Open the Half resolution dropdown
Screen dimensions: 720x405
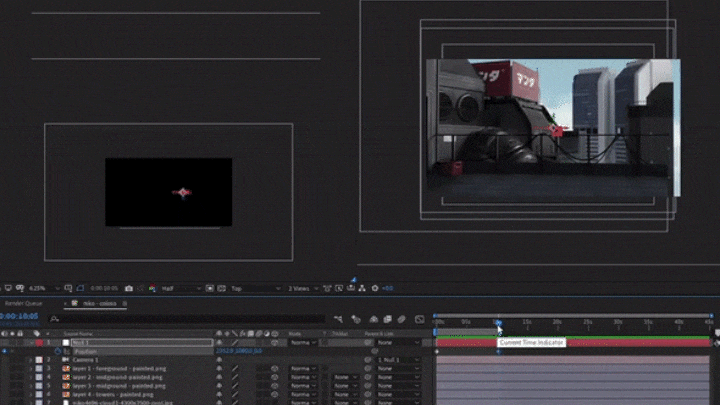coord(181,288)
